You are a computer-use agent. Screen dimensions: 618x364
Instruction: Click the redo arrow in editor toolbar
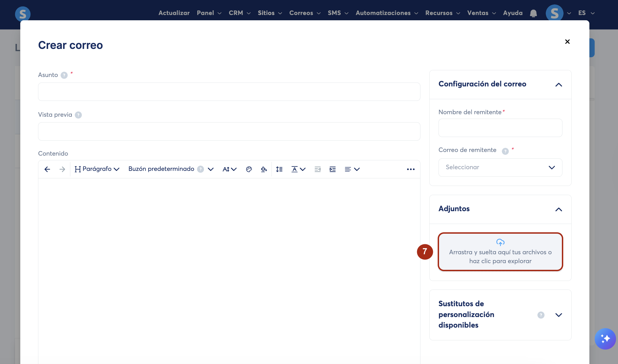pos(62,169)
